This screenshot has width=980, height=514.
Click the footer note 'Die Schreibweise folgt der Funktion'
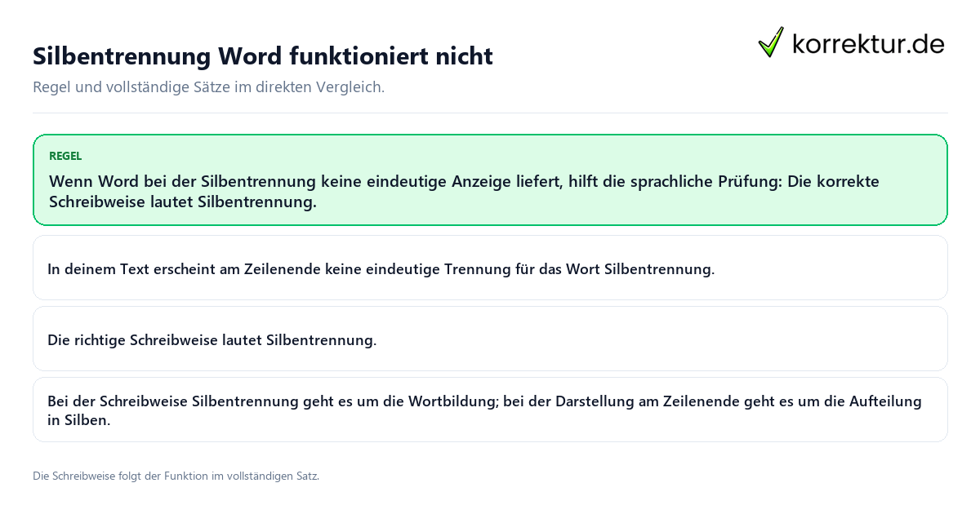tap(176, 476)
